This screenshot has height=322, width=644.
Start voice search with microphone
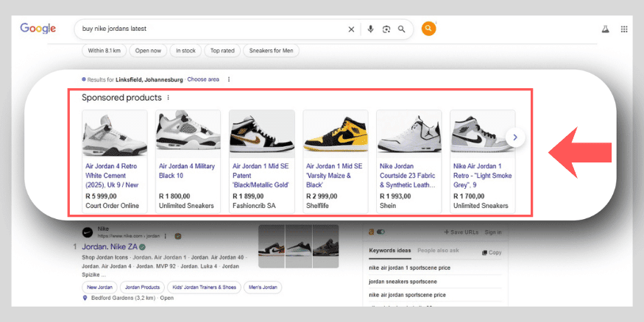coord(370,29)
